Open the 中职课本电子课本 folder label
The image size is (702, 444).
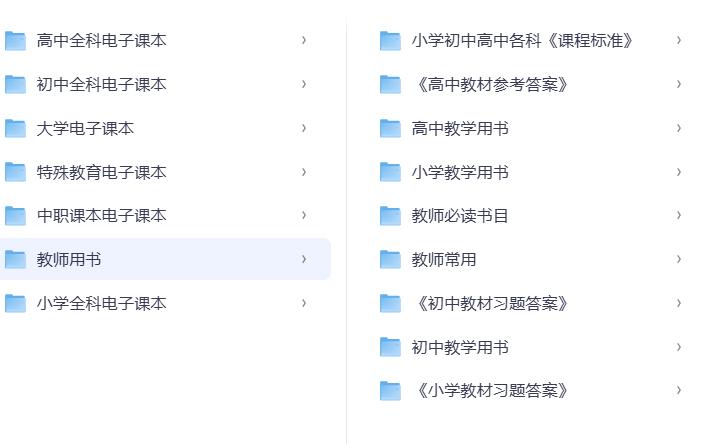pos(101,215)
